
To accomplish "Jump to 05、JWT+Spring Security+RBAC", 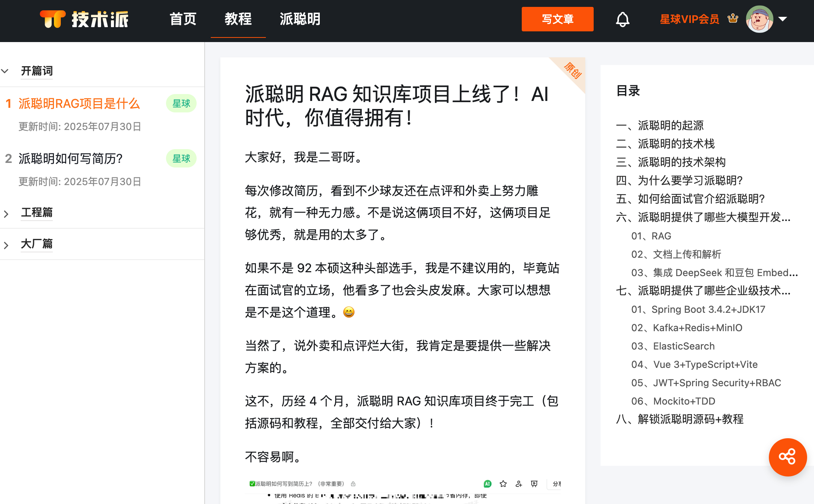I will pyautogui.click(x=706, y=382).
